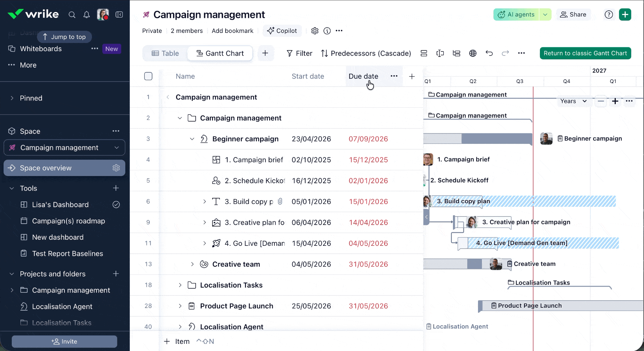Open Space options three-dot menu
This screenshot has height=351, width=644.
pyautogui.click(x=116, y=131)
